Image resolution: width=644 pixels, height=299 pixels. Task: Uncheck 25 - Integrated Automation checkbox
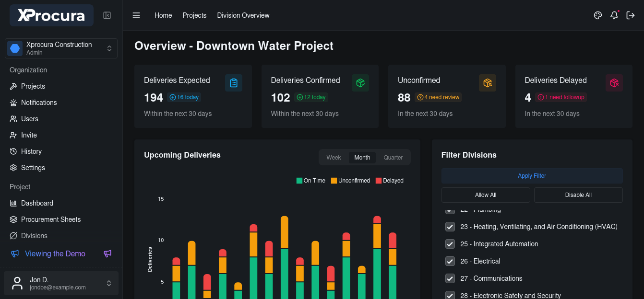[x=450, y=244]
